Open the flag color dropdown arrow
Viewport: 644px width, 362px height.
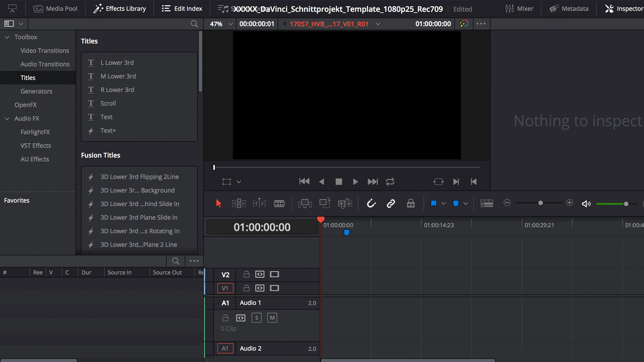click(x=443, y=203)
